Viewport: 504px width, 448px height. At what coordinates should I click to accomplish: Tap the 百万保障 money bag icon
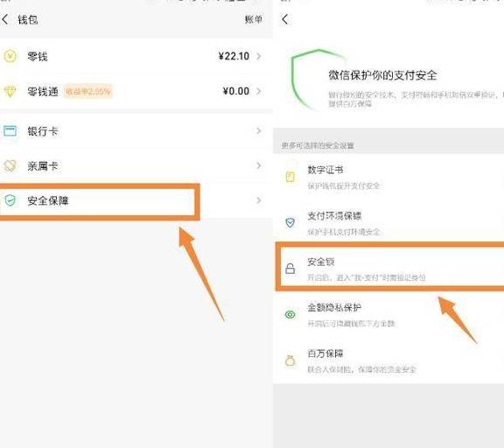(x=290, y=360)
